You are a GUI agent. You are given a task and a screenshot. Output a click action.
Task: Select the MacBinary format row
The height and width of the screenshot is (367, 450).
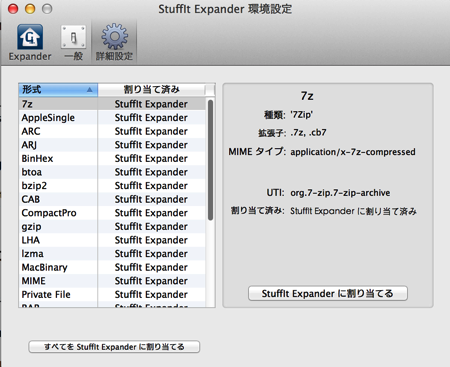(x=112, y=267)
